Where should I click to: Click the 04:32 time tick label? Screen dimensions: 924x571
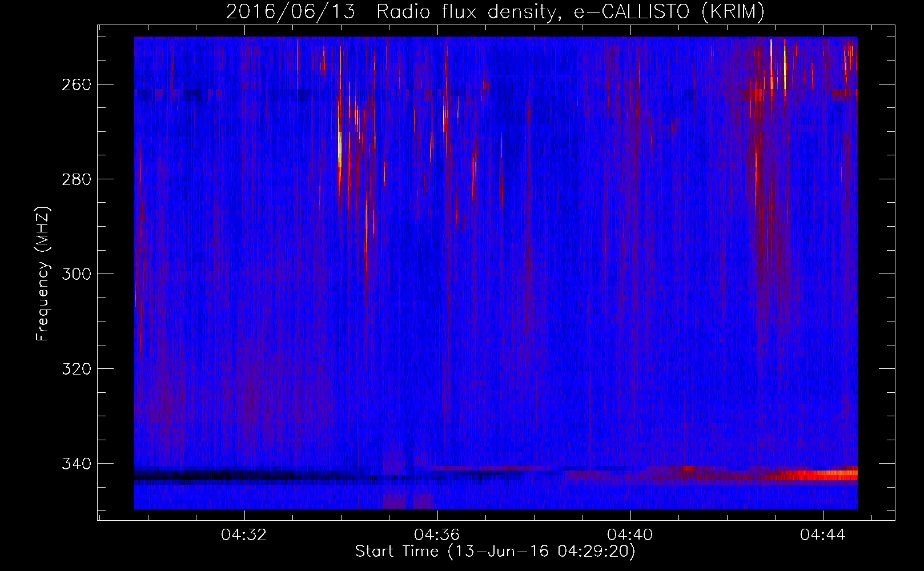click(x=244, y=535)
